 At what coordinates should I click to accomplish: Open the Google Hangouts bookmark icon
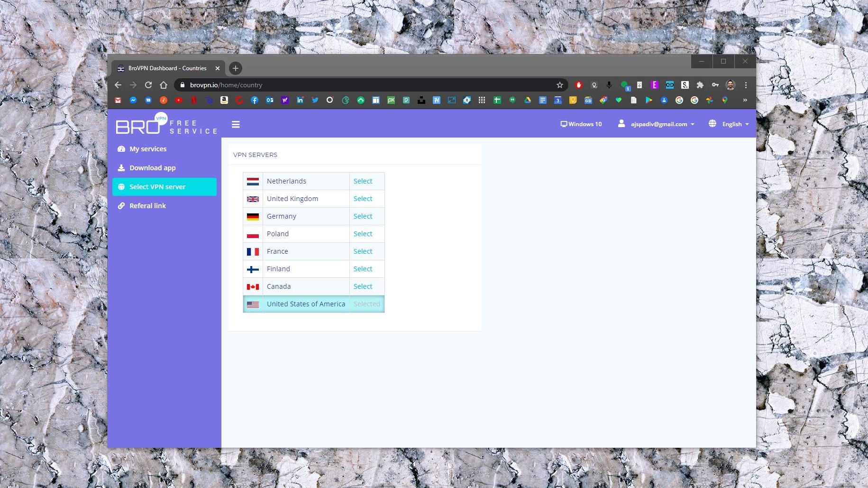point(512,100)
